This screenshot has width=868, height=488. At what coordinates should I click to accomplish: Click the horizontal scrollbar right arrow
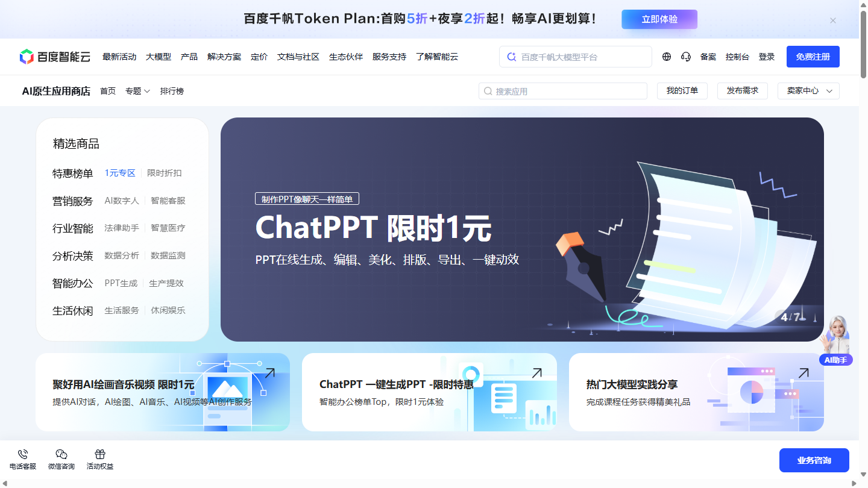[855, 483]
